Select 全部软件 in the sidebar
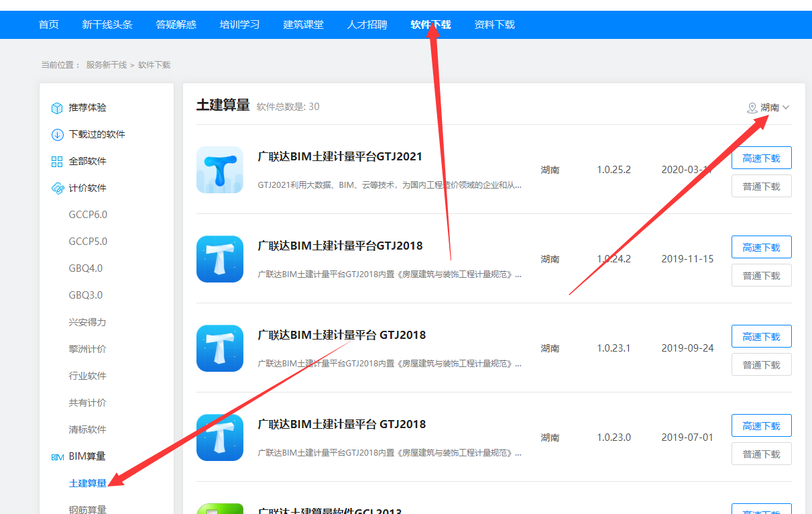 pyautogui.click(x=87, y=161)
